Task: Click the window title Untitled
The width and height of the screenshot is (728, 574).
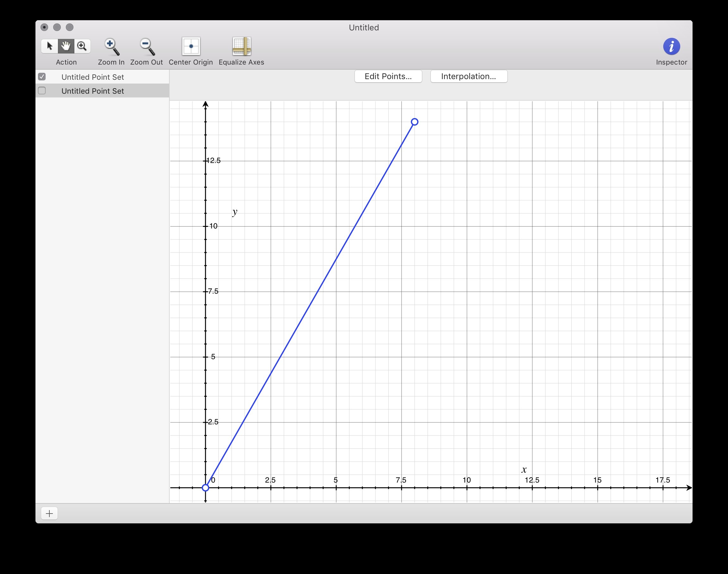Action: (x=364, y=28)
